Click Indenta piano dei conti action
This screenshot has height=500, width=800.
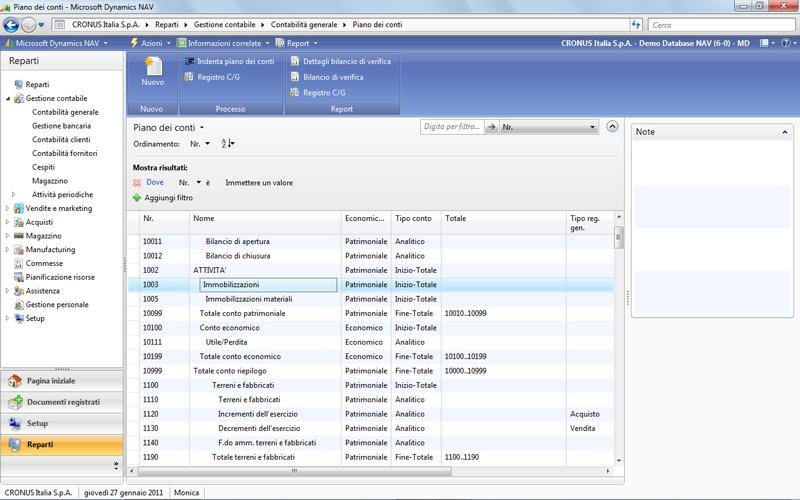tap(229, 61)
